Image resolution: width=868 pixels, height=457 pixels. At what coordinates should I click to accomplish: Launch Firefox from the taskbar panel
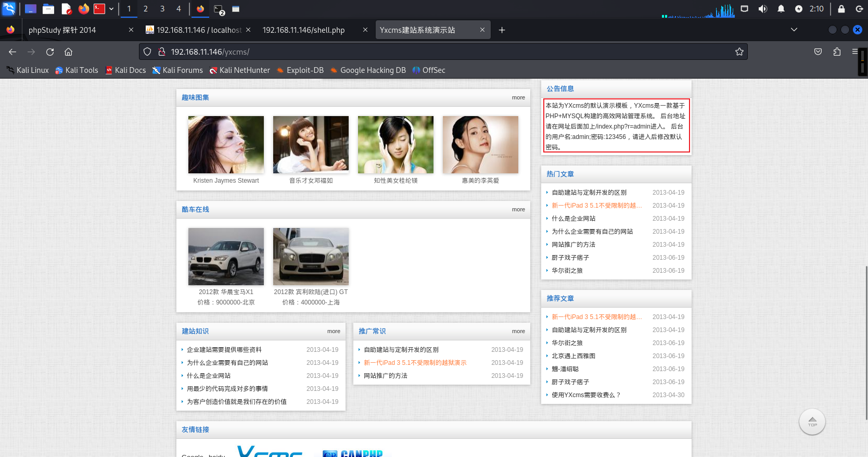click(x=83, y=9)
